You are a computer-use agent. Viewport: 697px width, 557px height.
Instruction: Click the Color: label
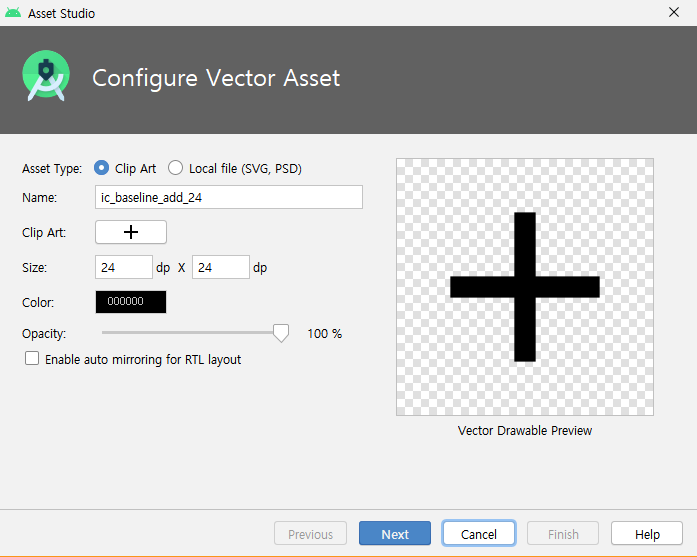click(38, 302)
